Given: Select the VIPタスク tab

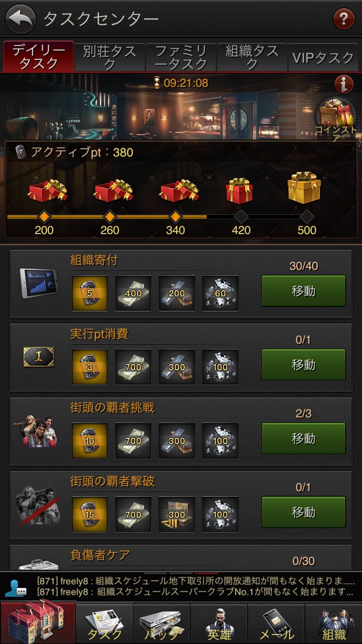Looking at the screenshot, I should tap(323, 57).
